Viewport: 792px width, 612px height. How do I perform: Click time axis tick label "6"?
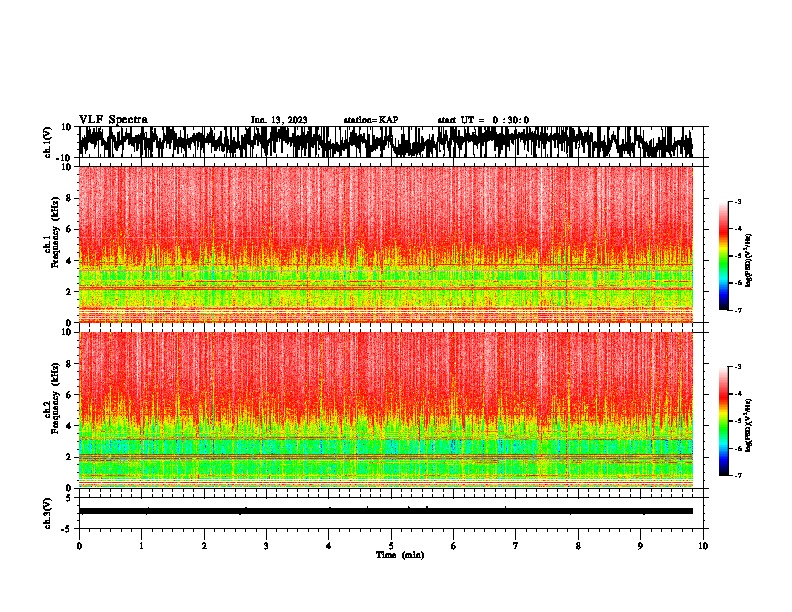click(454, 546)
